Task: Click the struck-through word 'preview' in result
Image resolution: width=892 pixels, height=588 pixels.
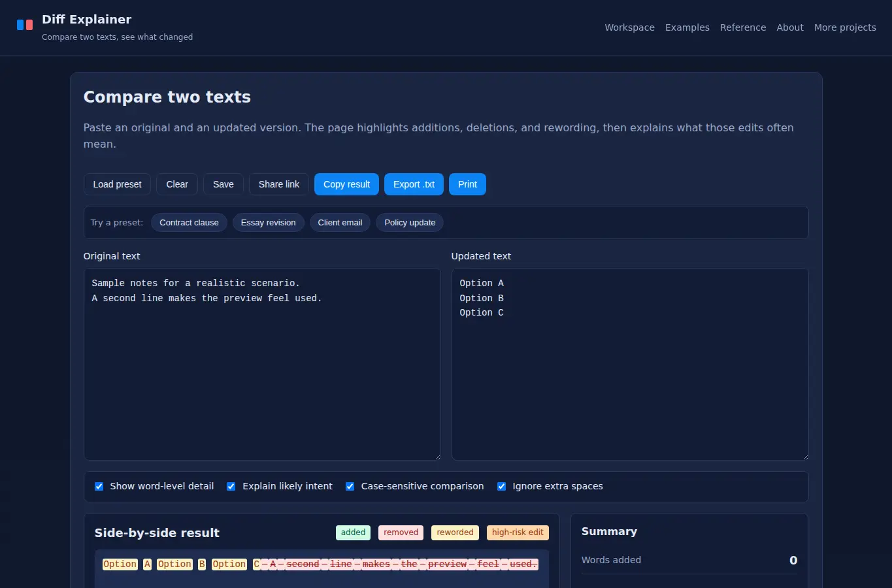Action: coord(448,564)
